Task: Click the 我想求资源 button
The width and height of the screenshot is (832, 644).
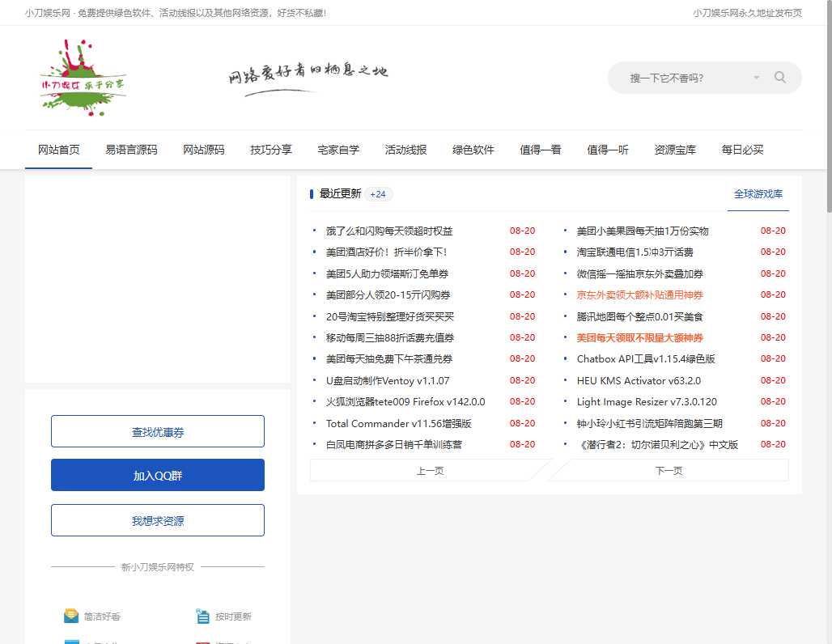Action: click(158, 520)
